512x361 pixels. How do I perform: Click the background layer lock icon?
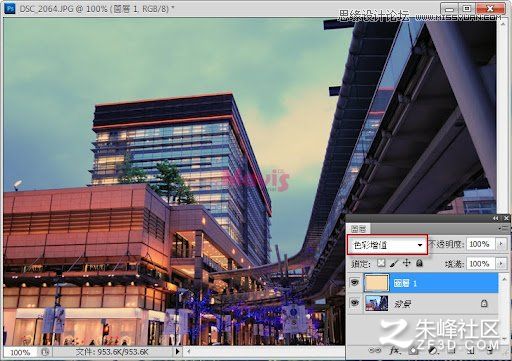click(484, 303)
